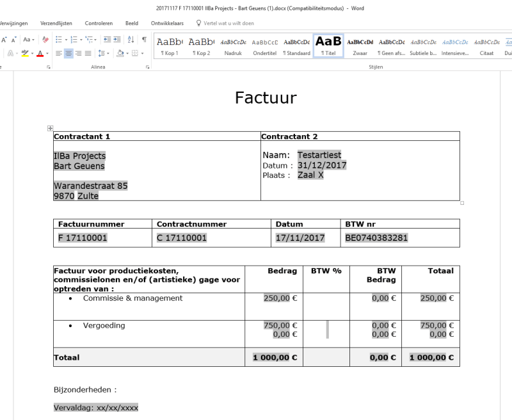Open the Ontwikkelaars tab
The width and height of the screenshot is (512, 420).
click(x=167, y=23)
